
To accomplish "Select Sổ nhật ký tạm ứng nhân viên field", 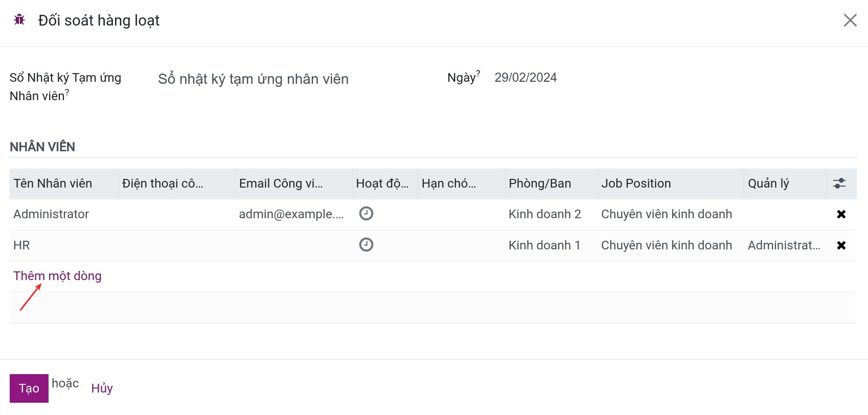I will 254,79.
